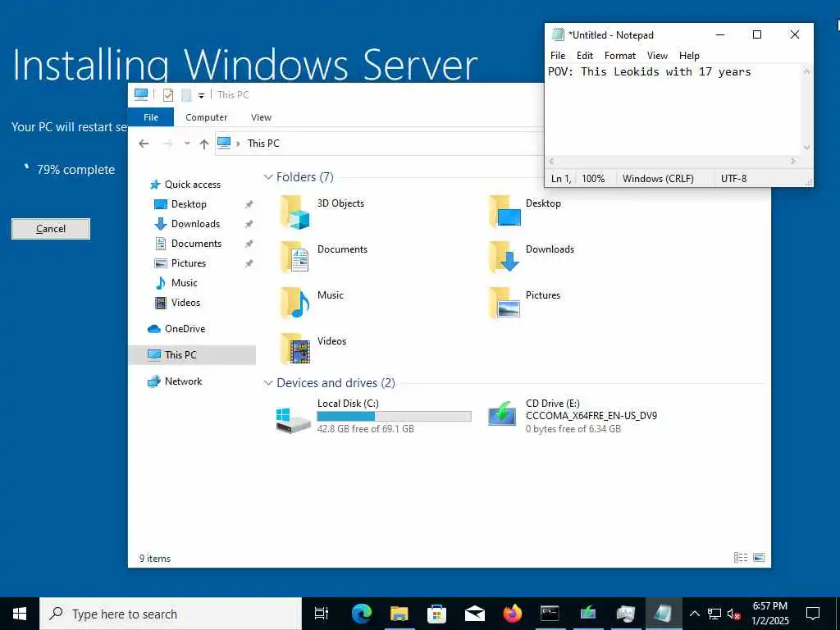
Task: Open the Desktop folder in Folders group
Action: point(525,211)
